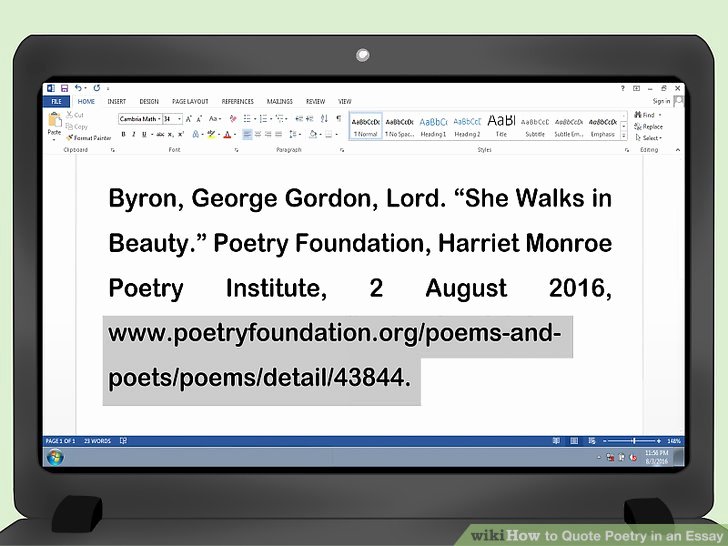Open the Cambria Math font name dropdown
The width and height of the screenshot is (728, 546).
tap(159, 119)
